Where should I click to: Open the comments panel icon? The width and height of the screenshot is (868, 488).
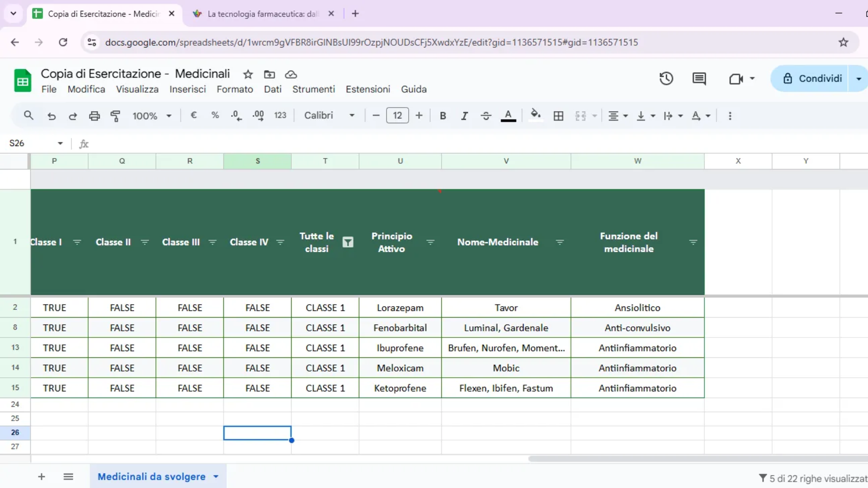coord(699,79)
